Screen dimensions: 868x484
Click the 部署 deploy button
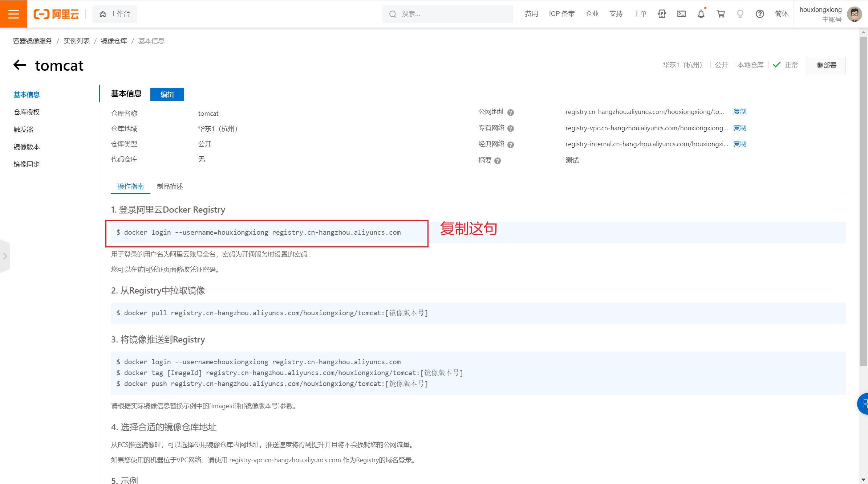point(826,65)
